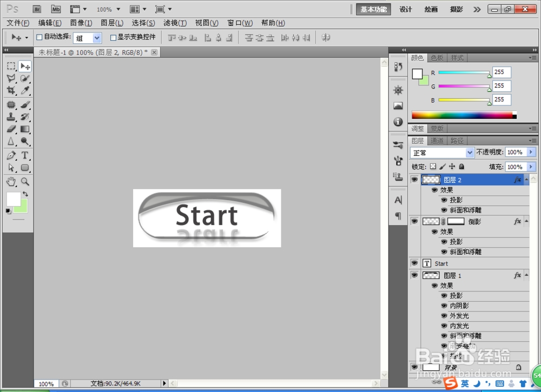
Task: Hide the 图层 2 layer
Action: click(x=414, y=180)
